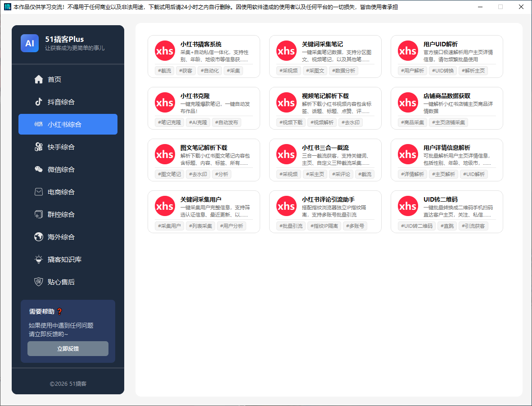The width and height of the screenshot is (532, 406).
Task: Click the Douyin note icon in sidebar
Action: coord(39,102)
